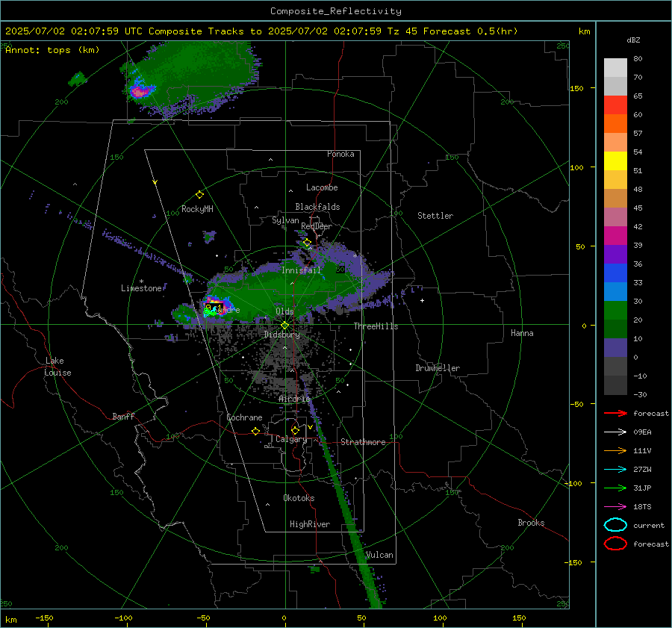Click the Sylvan map label
This screenshot has width=672, height=628.
tap(285, 220)
